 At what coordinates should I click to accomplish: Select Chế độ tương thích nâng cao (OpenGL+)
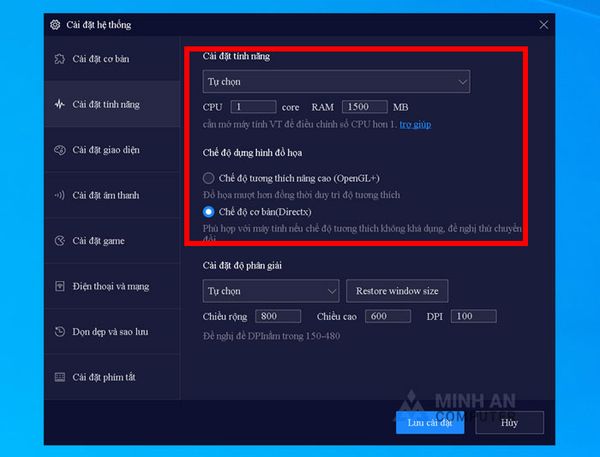209,178
